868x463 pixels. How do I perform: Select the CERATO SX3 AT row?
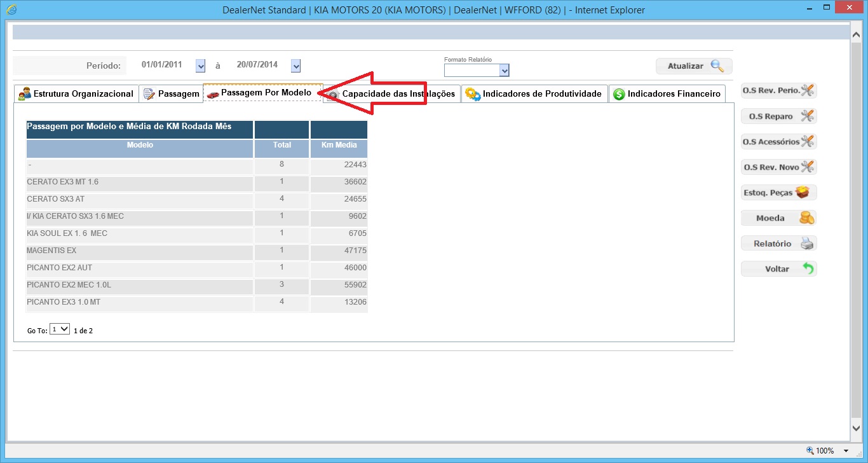196,200
